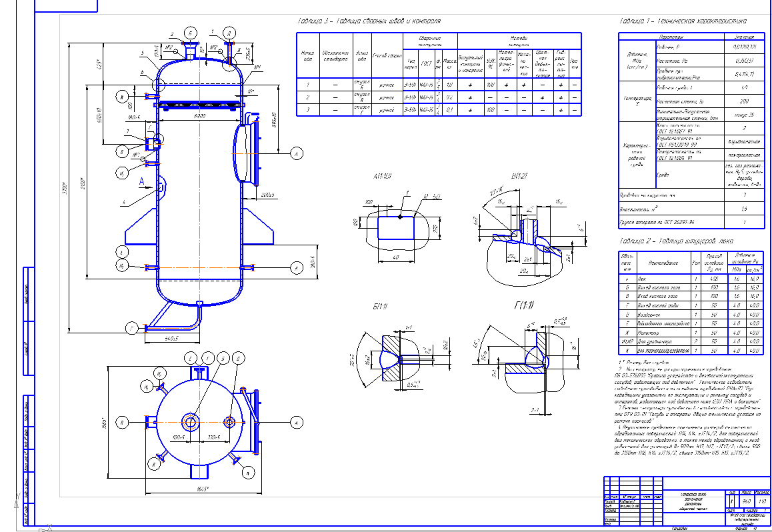
Task: Select nozzle bubble Д at the vessel top
Action: [229, 33]
